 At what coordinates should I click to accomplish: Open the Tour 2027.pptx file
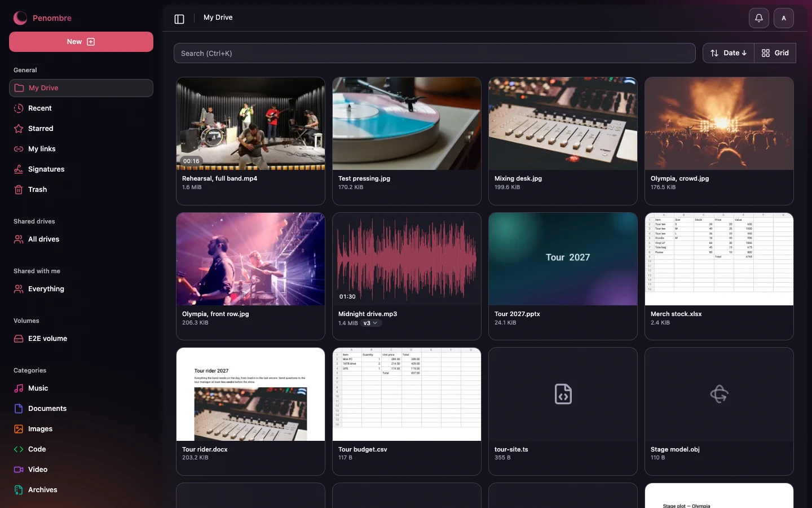coord(563,276)
